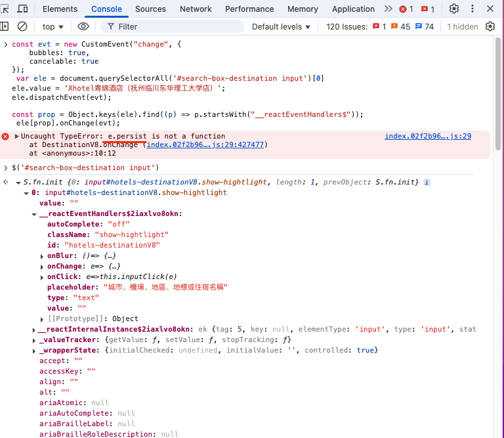Expand the onChange function property

tap(42, 267)
